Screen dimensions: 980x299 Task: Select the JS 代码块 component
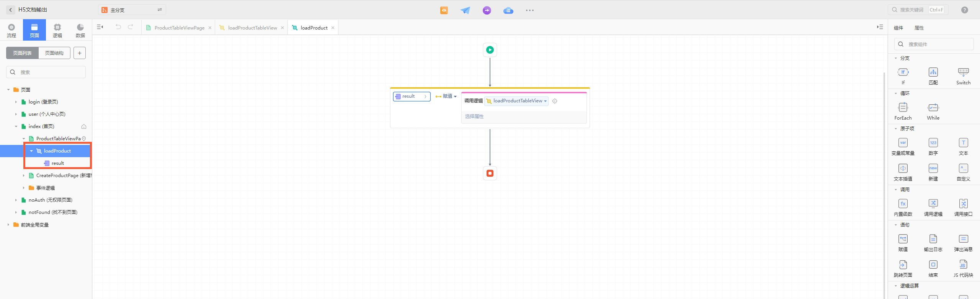(x=964, y=268)
